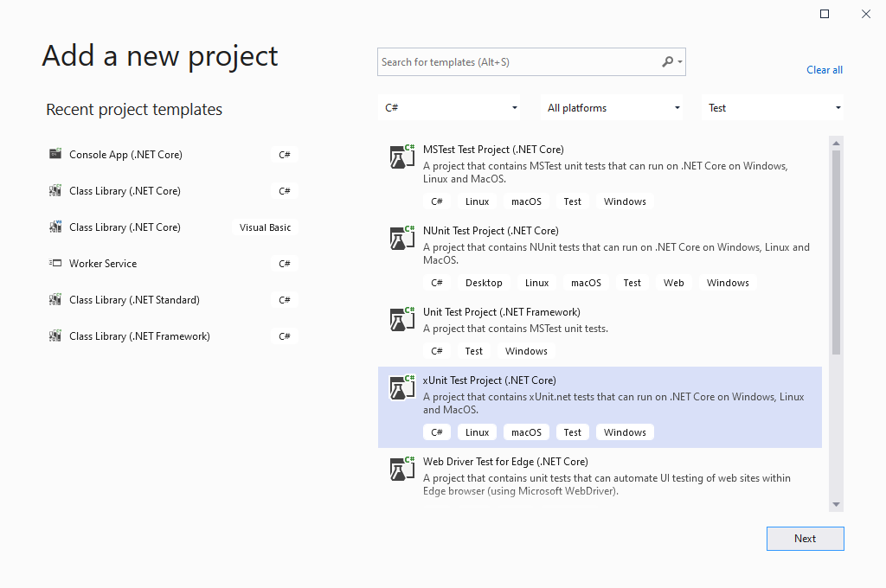Click the NUnit Test Project flask icon
Image resolution: width=886 pixels, height=588 pixels.
401,238
